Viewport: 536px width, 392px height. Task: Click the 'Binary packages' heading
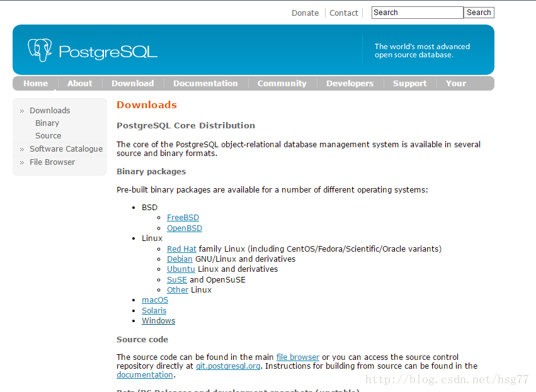[x=151, y=171]
